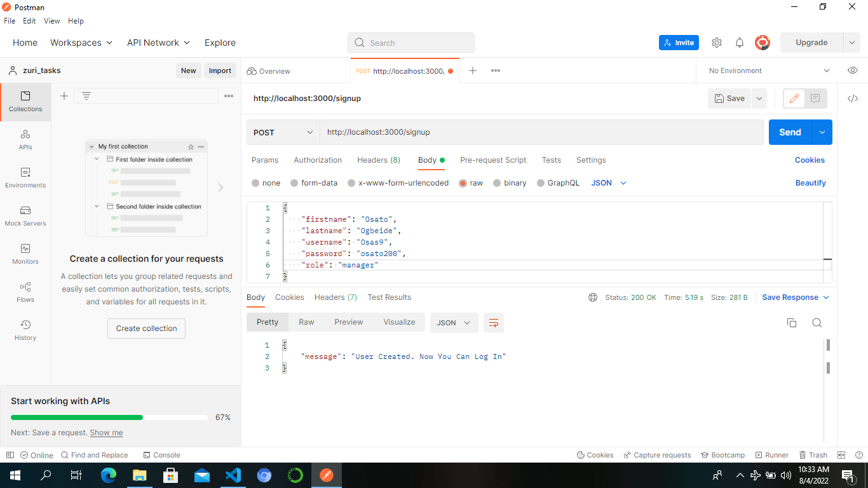Switch to the Authorization tab
The image size is (868, 488).
pos(318,160)
